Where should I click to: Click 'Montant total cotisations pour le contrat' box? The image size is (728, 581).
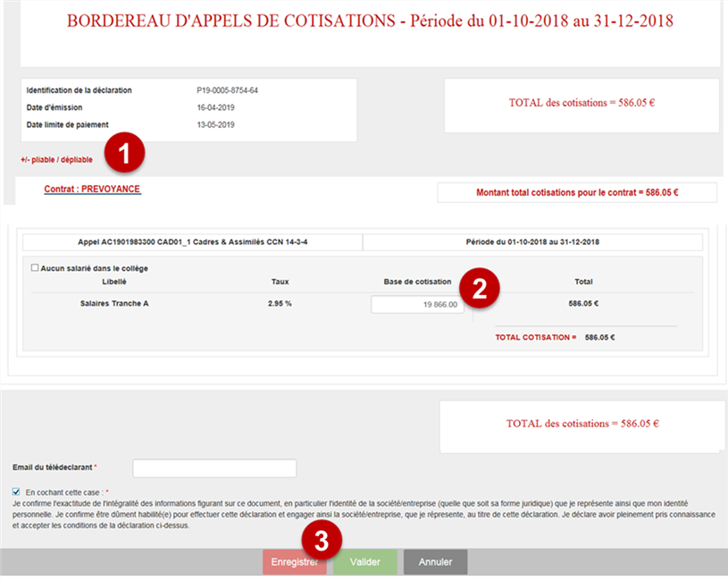(x=576, y=193)
